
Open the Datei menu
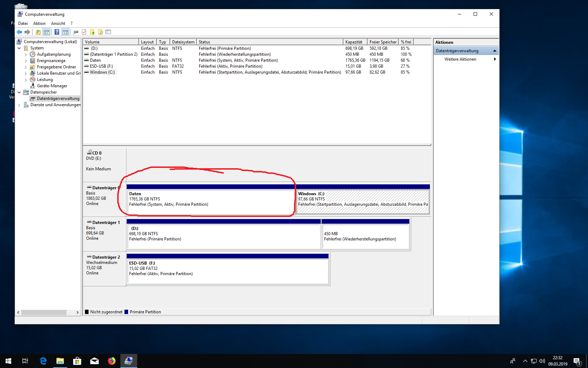23,23
